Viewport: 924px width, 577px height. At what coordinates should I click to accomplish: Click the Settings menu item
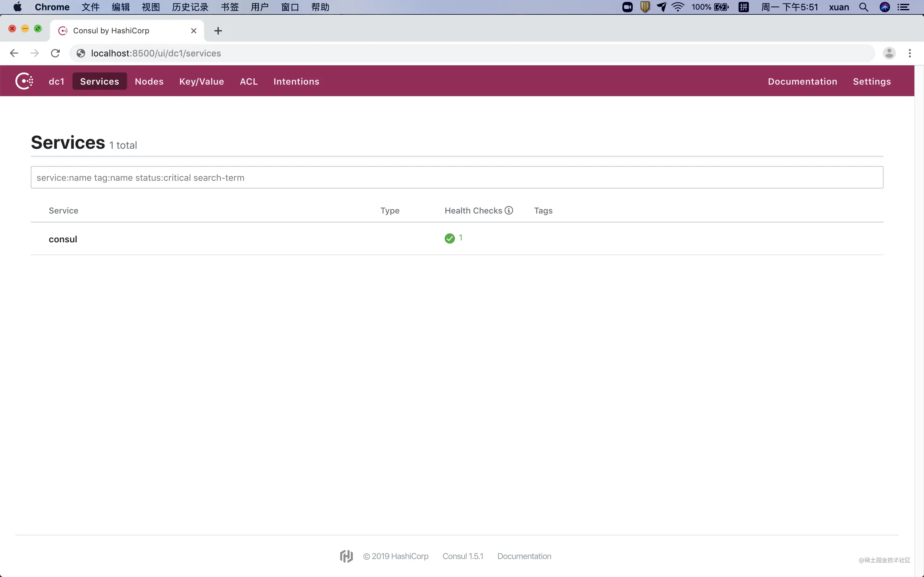coord(872,81)
